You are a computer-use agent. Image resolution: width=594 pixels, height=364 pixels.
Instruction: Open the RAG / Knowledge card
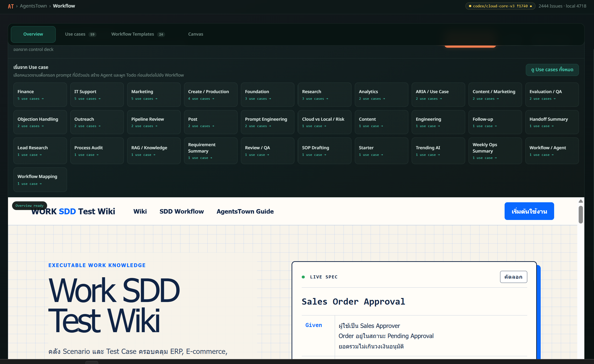154,151
